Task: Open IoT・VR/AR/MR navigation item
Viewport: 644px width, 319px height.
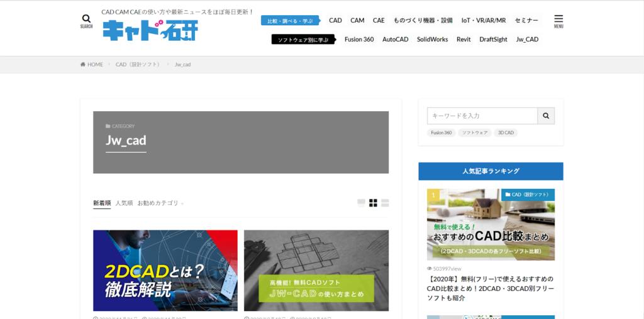Action: pos(484,21)
